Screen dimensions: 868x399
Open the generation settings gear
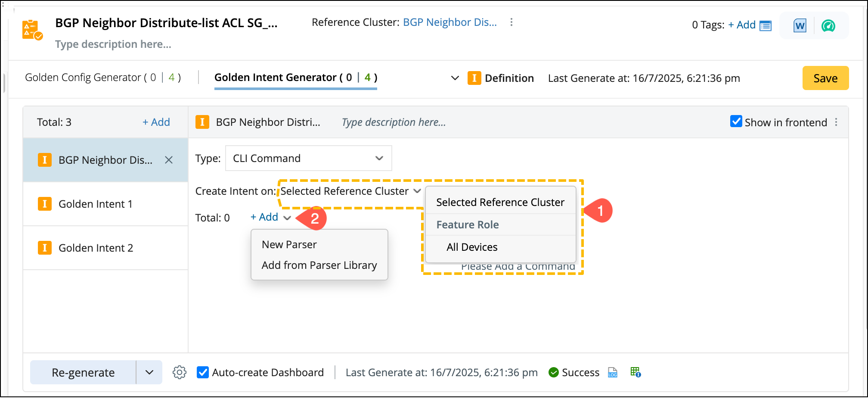(x=180, y=372)
